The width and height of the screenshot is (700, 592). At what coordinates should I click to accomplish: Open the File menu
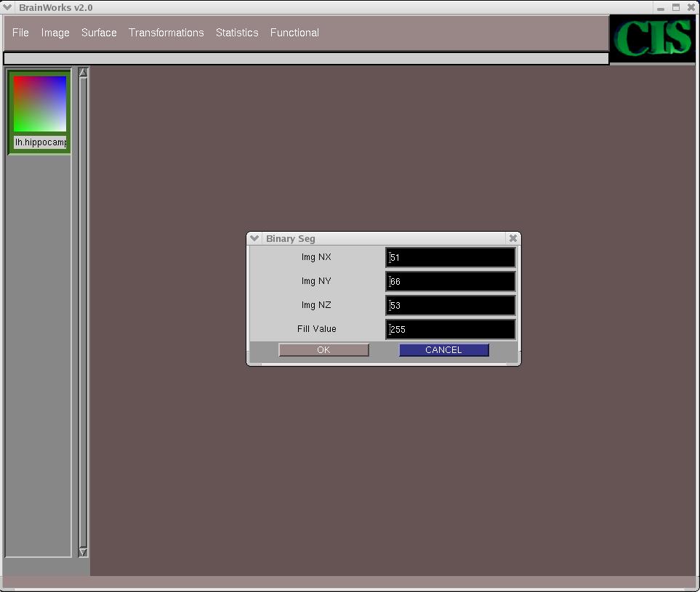[x=20, y=33]
